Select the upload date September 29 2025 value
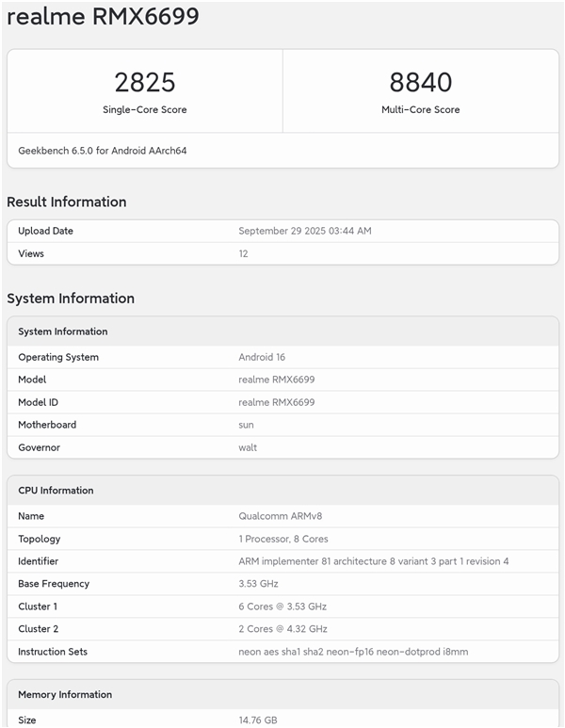565x728 pixels. (x=304, y=231)
